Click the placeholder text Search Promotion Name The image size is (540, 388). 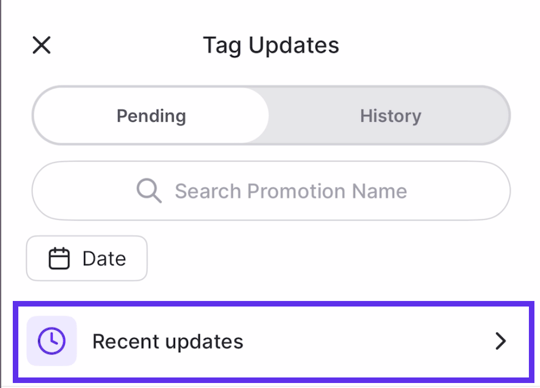coord(291,191)
